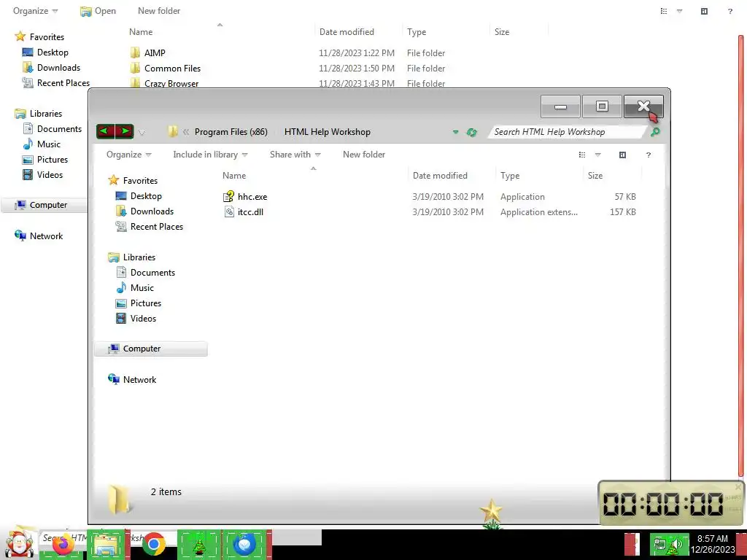Toggle preview pane in background window

(x=704, y=11)
